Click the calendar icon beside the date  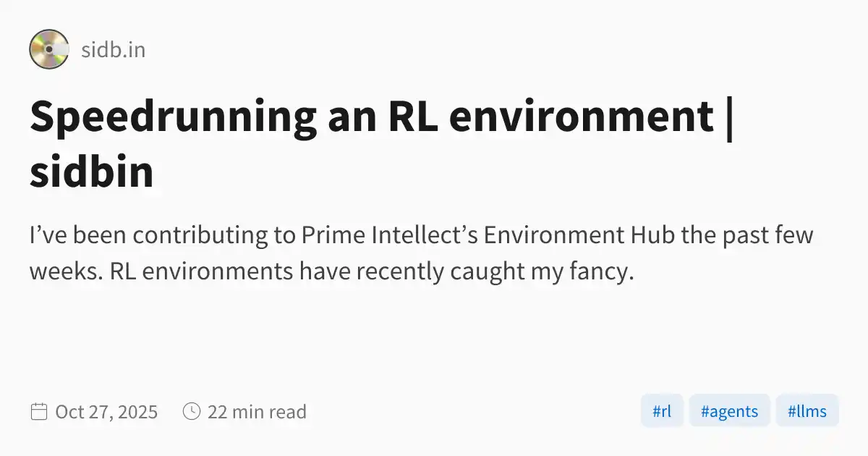coord(39,412)
